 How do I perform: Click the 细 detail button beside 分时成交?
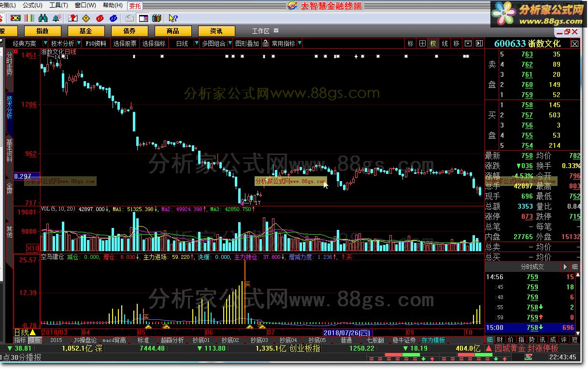(x=574, y=267)
